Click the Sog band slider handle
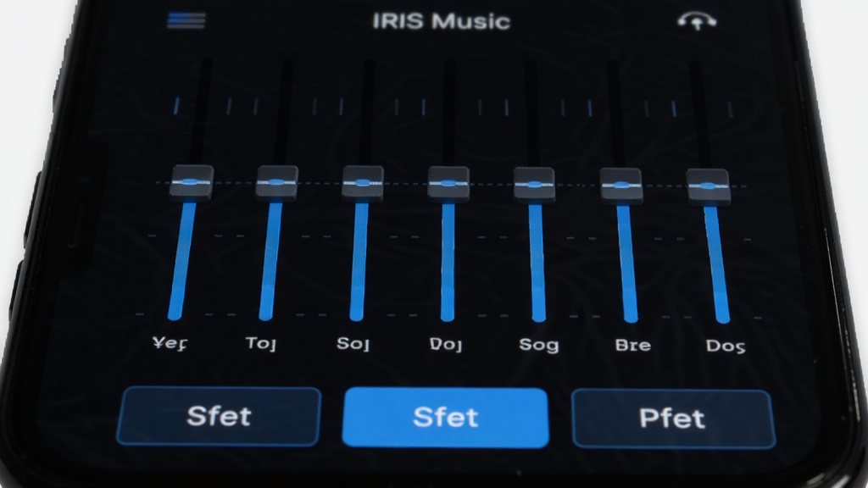This screenshot has width=868, height=488. point(534,186)
